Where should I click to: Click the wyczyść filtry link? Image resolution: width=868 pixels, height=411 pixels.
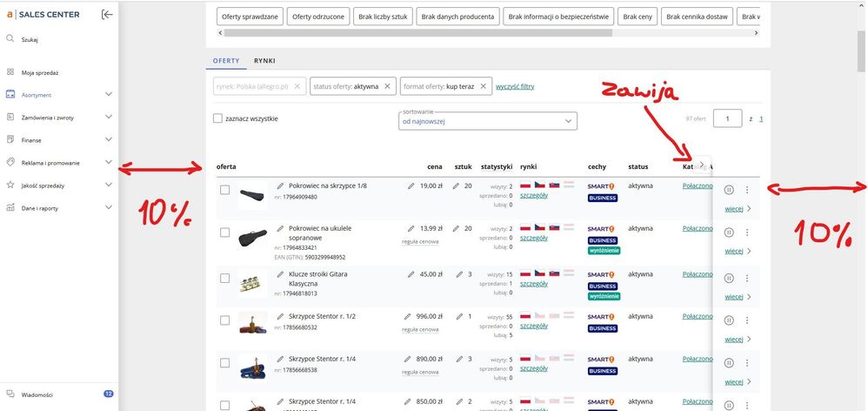[514, 86]
